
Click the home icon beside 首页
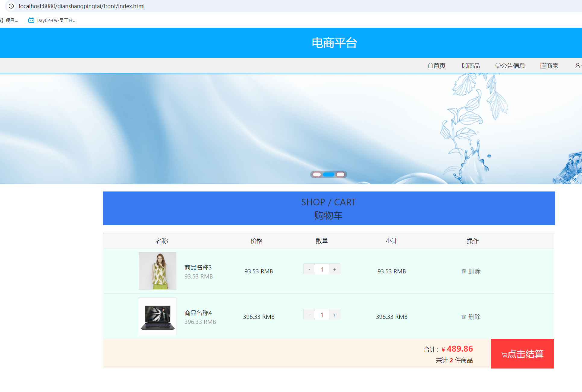pos(430,65)
